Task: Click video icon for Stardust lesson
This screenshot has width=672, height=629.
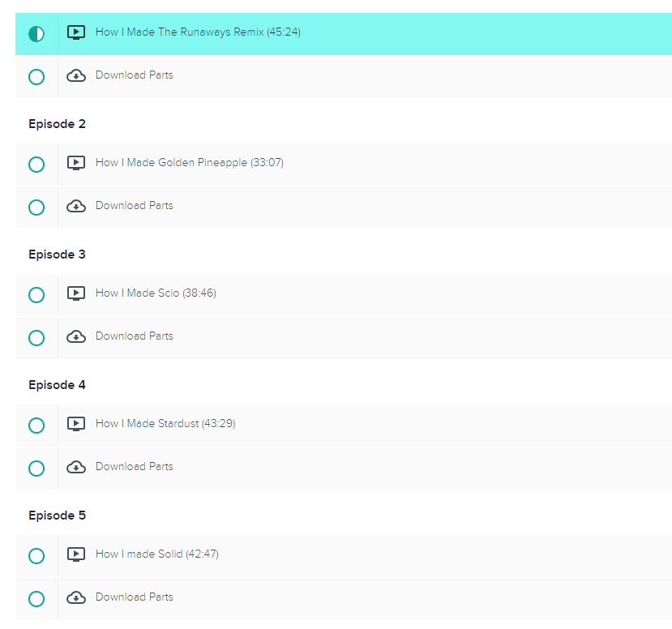Action: 76,424
